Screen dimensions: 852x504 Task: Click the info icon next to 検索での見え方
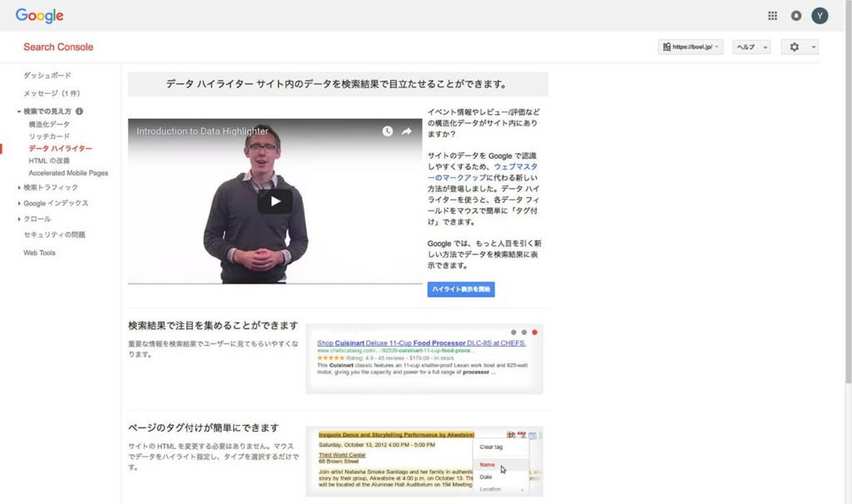[x=79, y=111]
